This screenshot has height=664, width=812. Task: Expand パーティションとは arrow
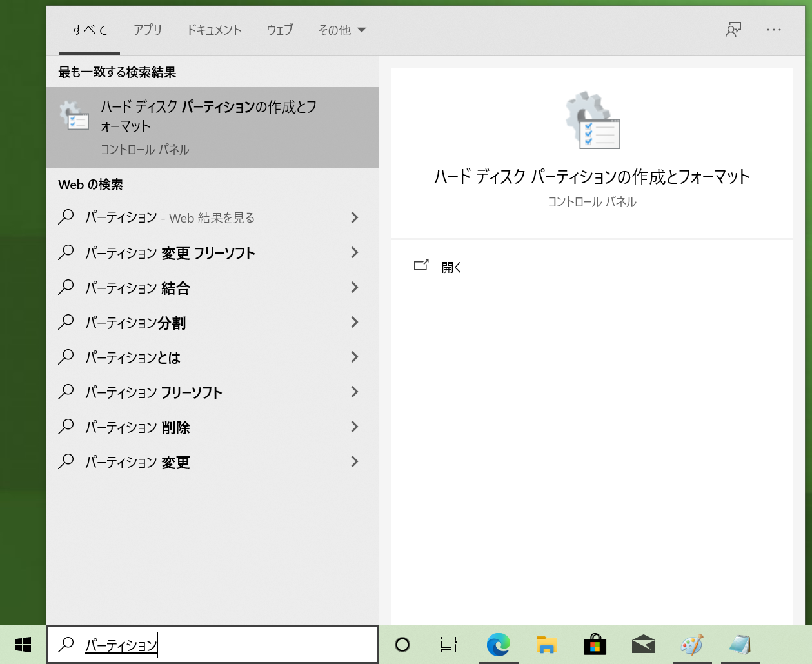pos(354,357)
